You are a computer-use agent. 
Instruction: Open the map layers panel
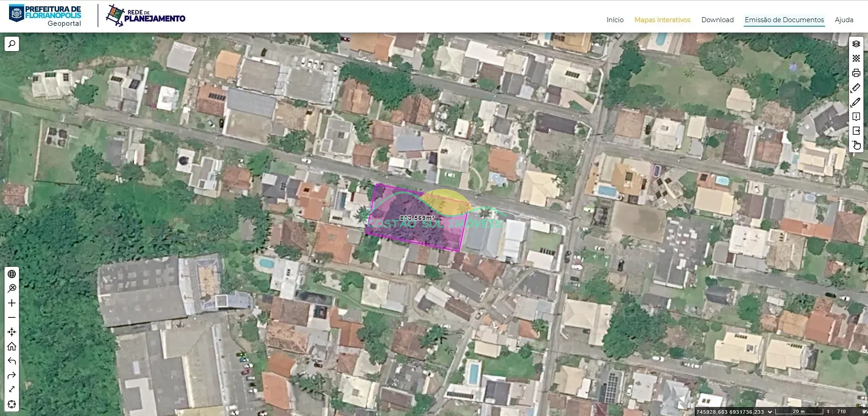856,44
